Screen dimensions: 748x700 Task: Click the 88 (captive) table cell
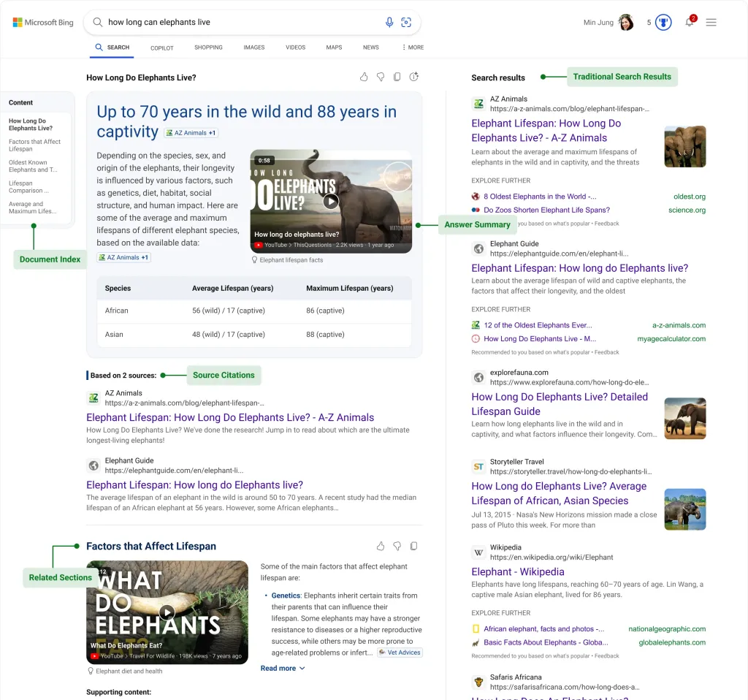tap(325, 335)
